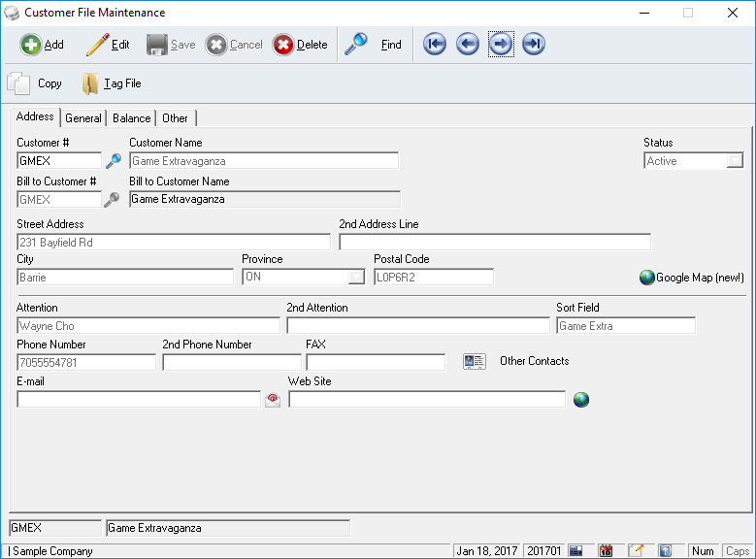756x559 pixels.
Task: Jump to the last record arrow
Action: 534,45
